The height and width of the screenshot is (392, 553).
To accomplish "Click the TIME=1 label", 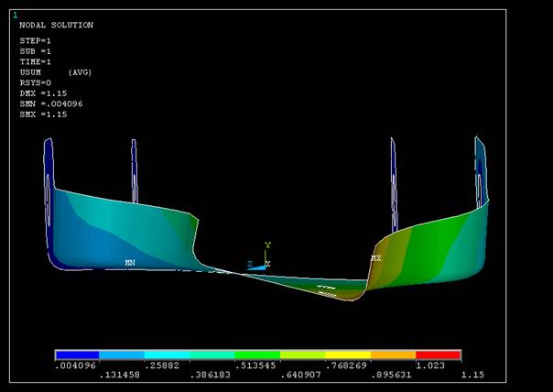I will click(x=36, y=62).
